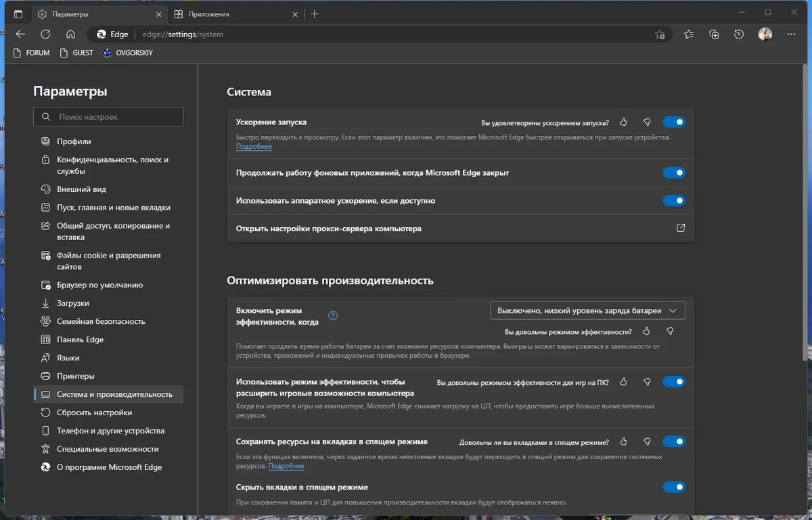Toggle sleeping tabs resource saving switch

click(x=673, y=442)
